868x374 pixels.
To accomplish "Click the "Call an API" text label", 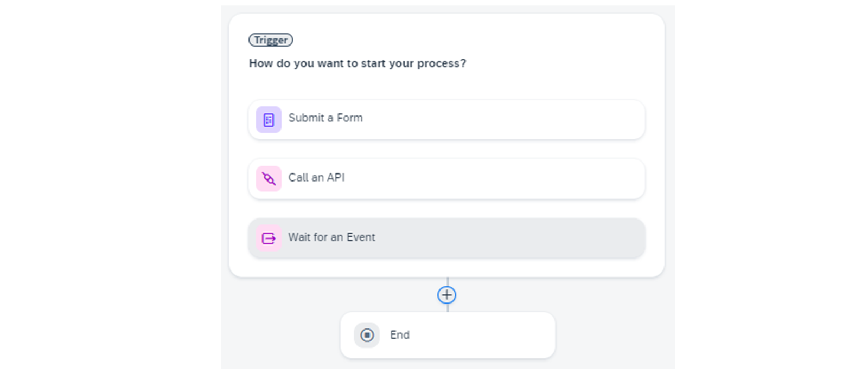I will tap(316, 177).
